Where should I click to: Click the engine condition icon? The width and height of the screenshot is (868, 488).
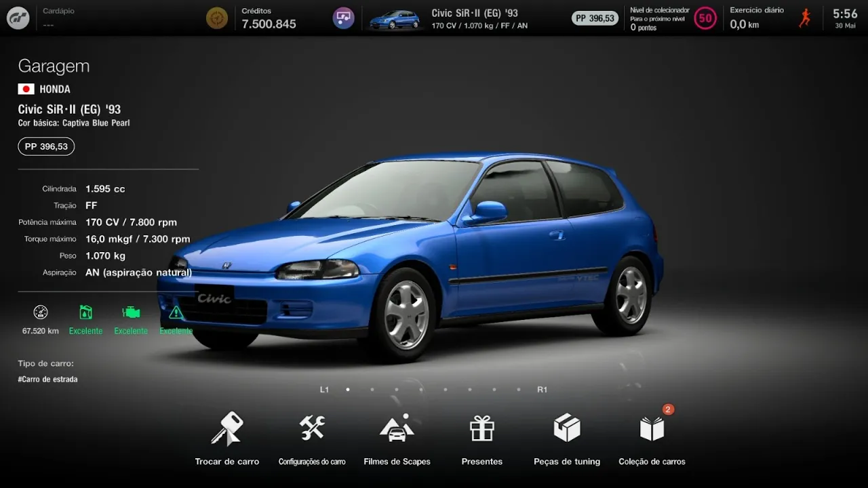[x=131, y=312]
